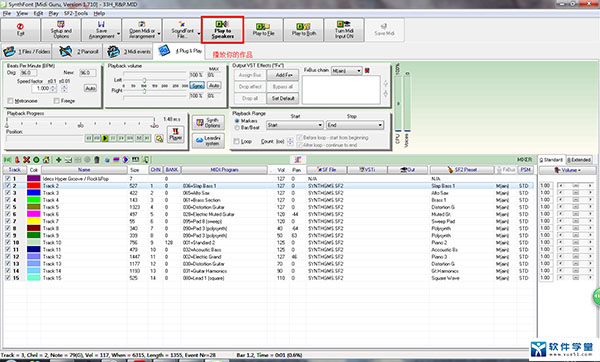This screenshot has height=362, width=600.
Task: Open the File menu
Action: pyautogui.click(x=7, y=13)
